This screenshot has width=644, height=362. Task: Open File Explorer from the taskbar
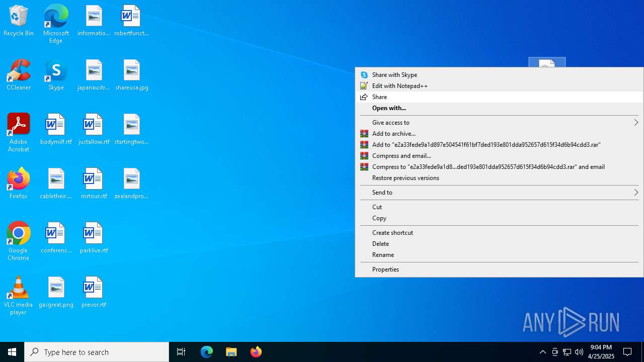[x=231, y=352]
